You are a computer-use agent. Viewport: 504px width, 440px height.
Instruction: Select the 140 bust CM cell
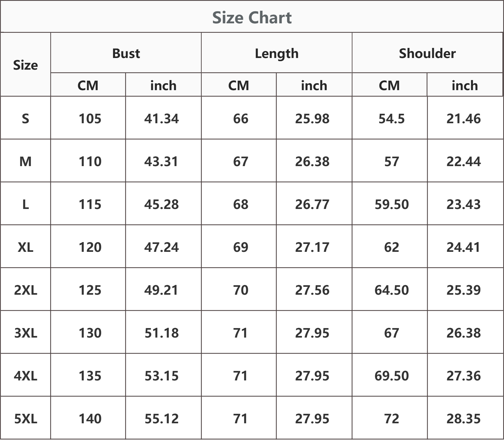click(x=88, y=418)
